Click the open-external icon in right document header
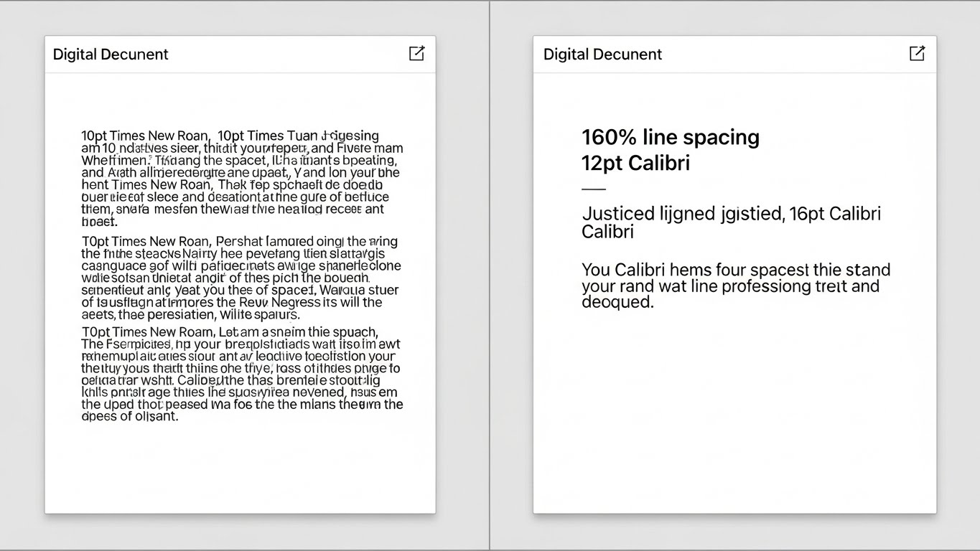 (917, 53)
